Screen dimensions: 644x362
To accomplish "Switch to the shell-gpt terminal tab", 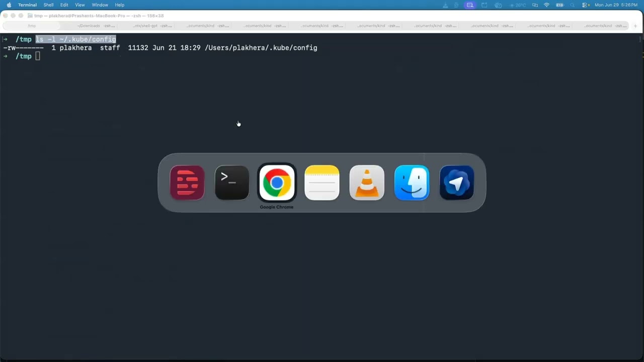I will click(x=145, y=26).
